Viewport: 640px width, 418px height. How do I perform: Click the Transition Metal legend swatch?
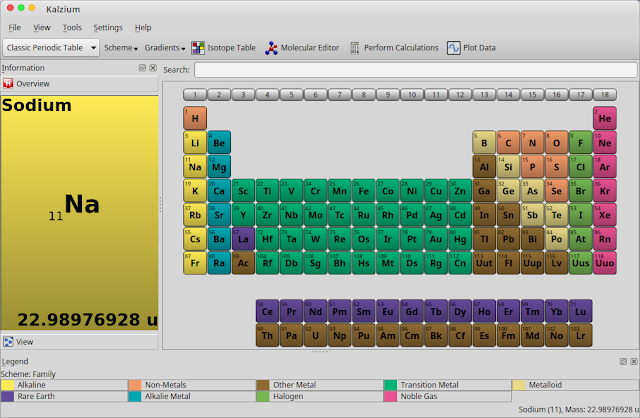click(x=391, y=385)
